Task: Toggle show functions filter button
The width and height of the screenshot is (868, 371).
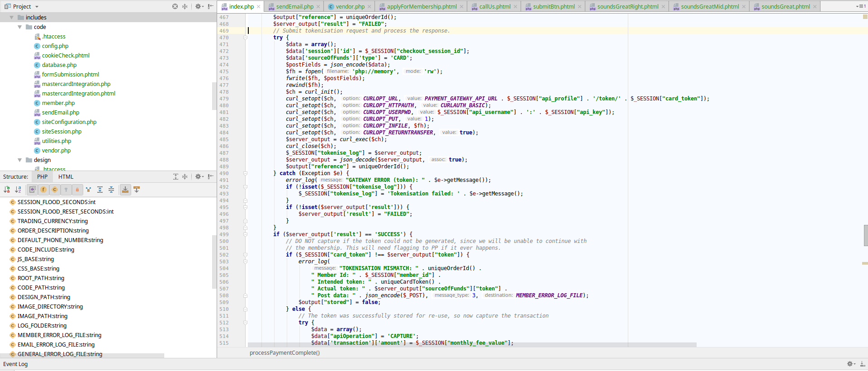Action: (43, 190)
